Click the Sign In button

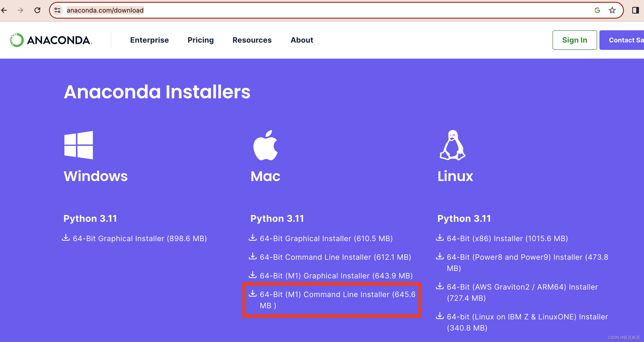point(574,40)
